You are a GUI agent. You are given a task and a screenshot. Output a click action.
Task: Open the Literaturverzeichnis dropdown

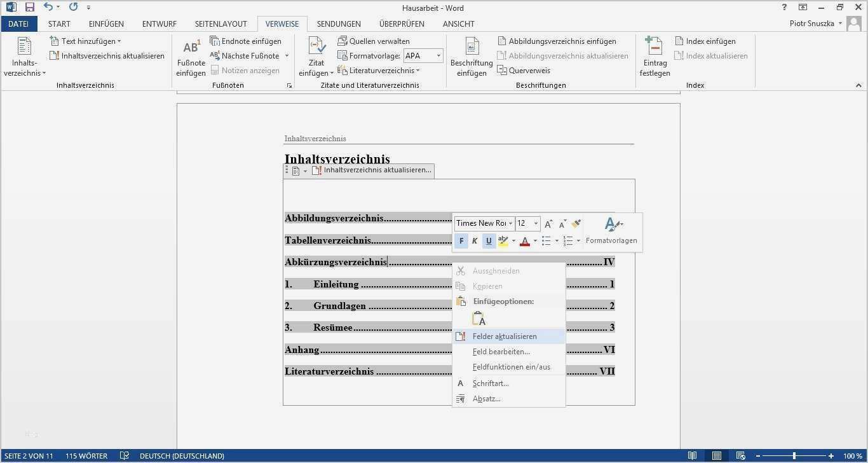point(382,70)
